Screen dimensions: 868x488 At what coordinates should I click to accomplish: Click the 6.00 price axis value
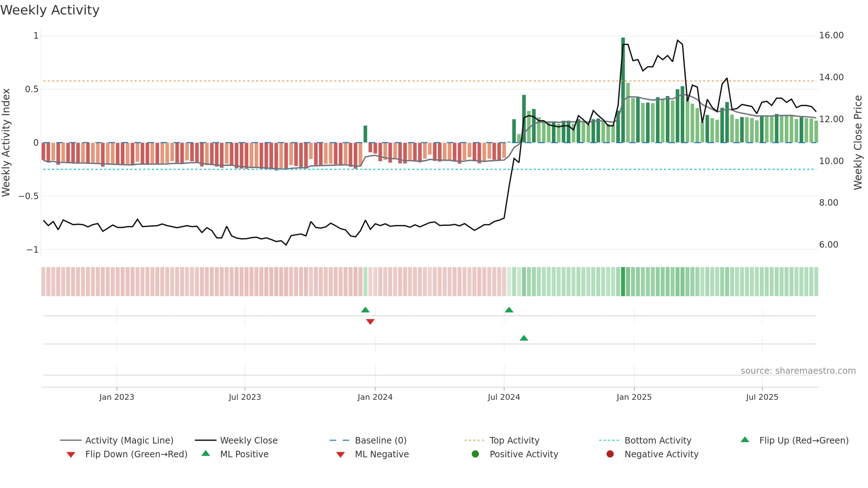point(829,245)
